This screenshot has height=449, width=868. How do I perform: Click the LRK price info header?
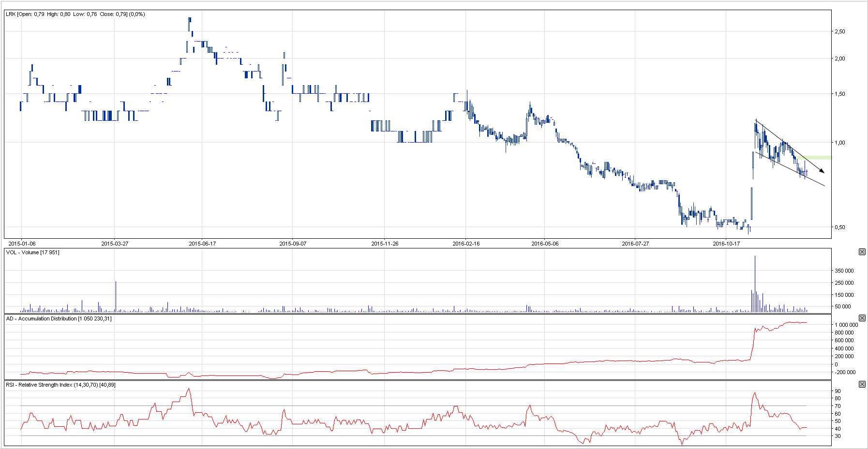(75, 14)
